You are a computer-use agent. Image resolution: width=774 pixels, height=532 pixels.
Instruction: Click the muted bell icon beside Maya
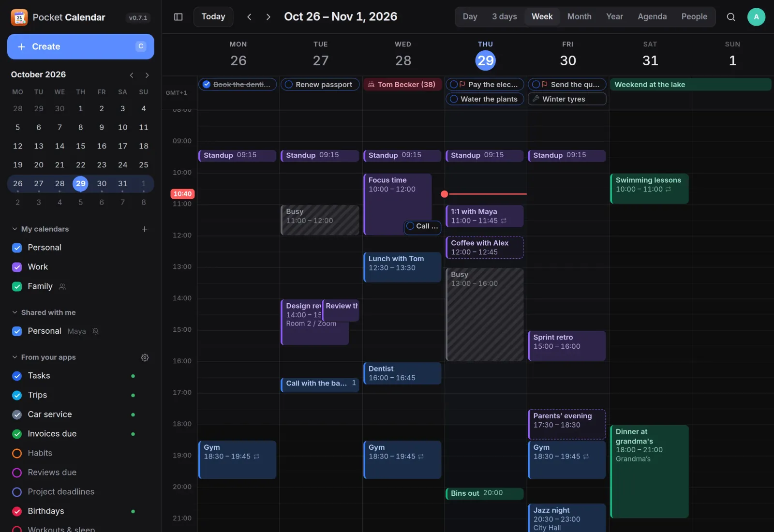click(95, 331)
